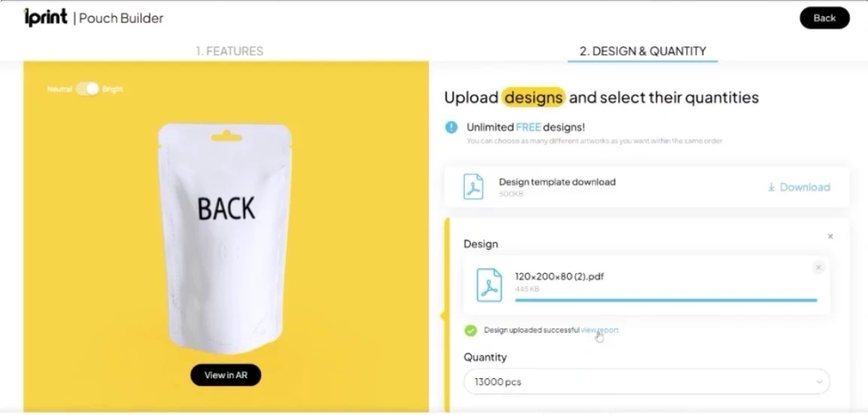This screenshot has width=868, height=415.
Task: Click the uploaded 120x200x80 PDF file icon
Action: coord(490,285)
